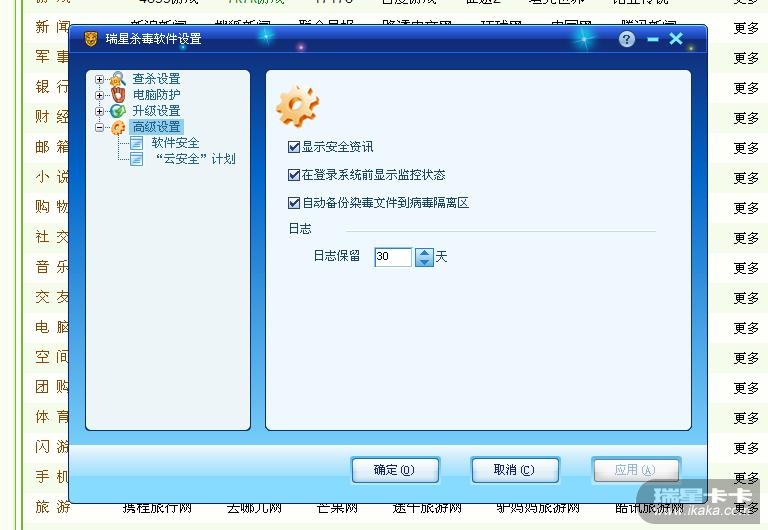Select 高级设置 in the settings tree
The width and height of the screenshot is (768, 530).
pyautogui.click(x=156, y=127)
